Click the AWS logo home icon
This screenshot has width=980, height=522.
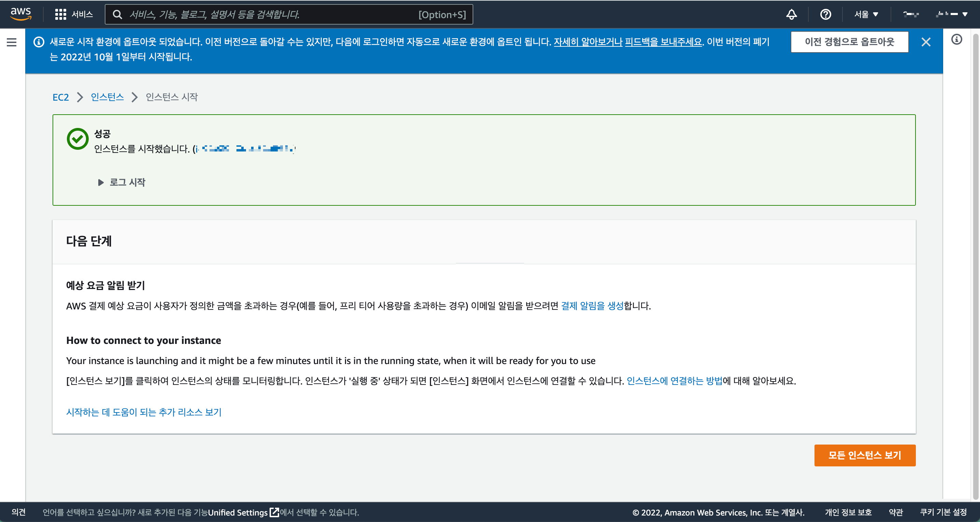pos(20,14)
